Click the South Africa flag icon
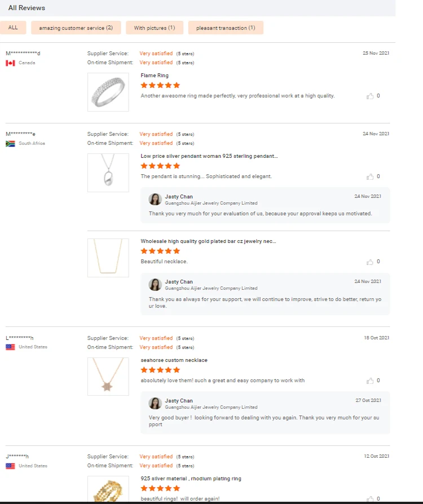The width and height of the screenshot is (423, 504). 10,144
